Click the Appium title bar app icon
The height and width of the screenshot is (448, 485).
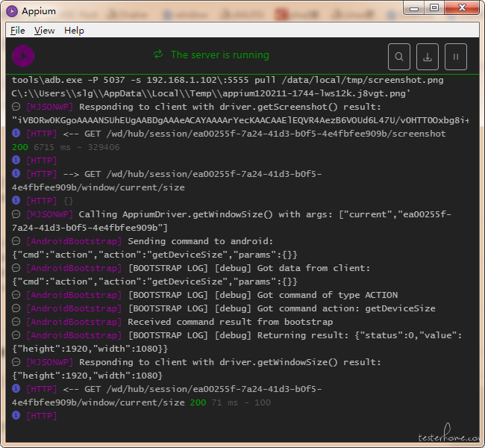[12, 11]
